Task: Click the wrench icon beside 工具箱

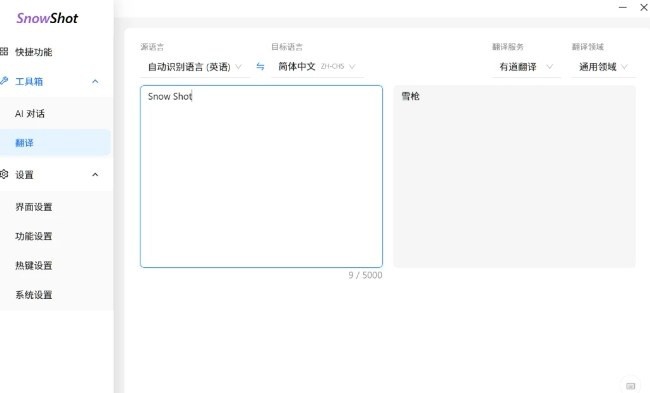Action: pos(4,81)
